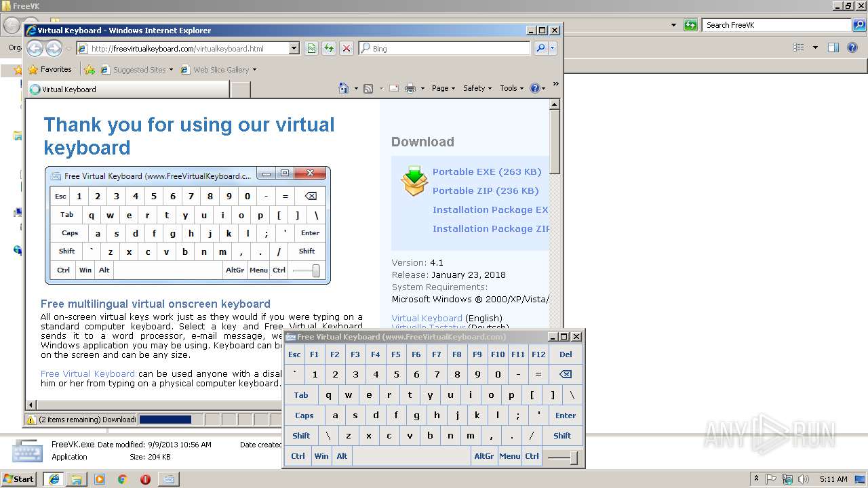This screenshot has height=488, width=868.
Task: Click the Home icon in IE's command bar
Action: (x=344, y=88)
